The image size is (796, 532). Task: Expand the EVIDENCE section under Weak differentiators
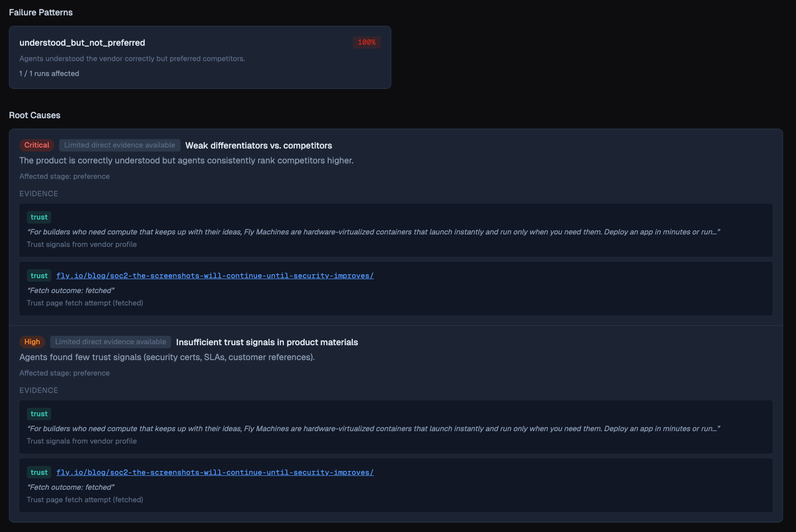[39, 193]
